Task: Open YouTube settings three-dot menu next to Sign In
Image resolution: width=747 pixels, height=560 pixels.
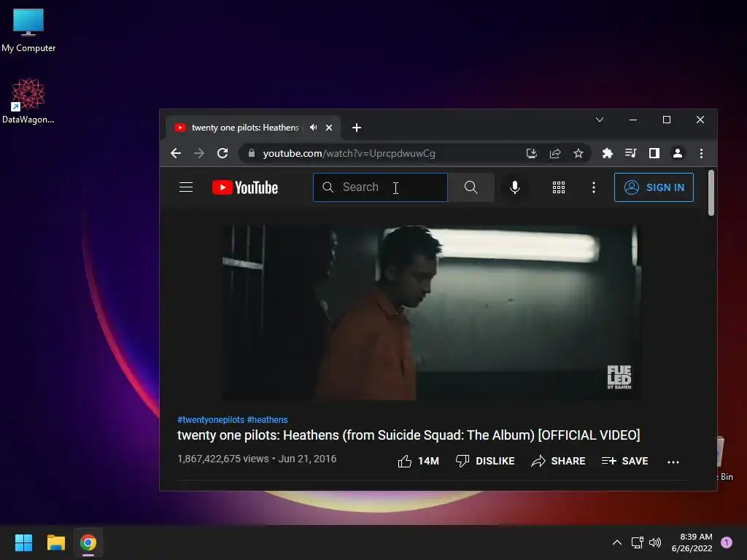Action: [x=594, y=187]
